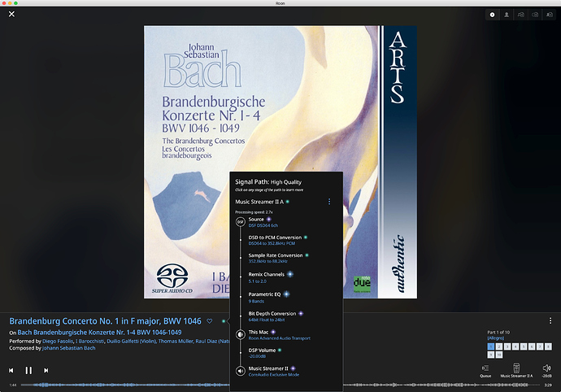The image size is (561, 392).
Task: Jump to part 7 of the work
Action: point(540,346)
